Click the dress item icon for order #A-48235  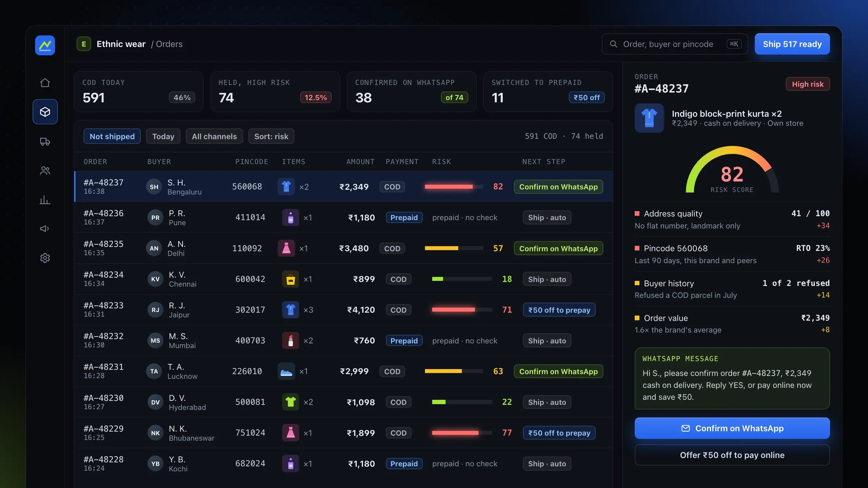(x=286, y=248)
